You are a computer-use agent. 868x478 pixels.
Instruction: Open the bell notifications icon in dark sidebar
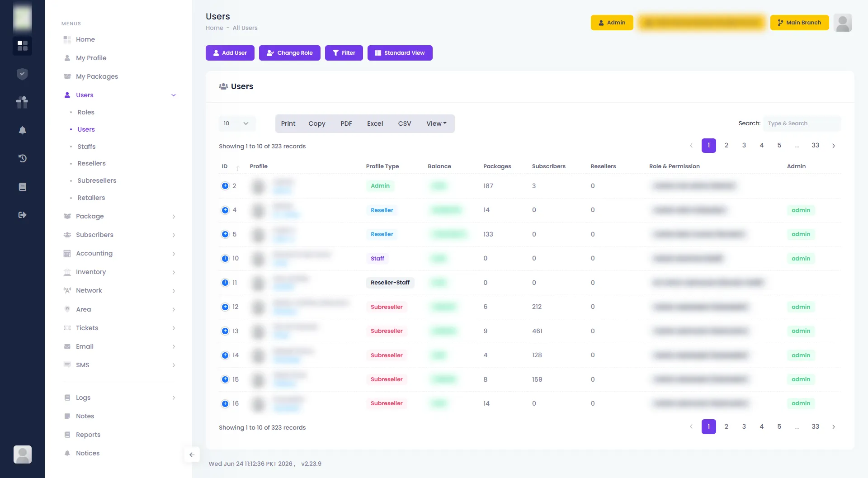(x=22, y=130)
